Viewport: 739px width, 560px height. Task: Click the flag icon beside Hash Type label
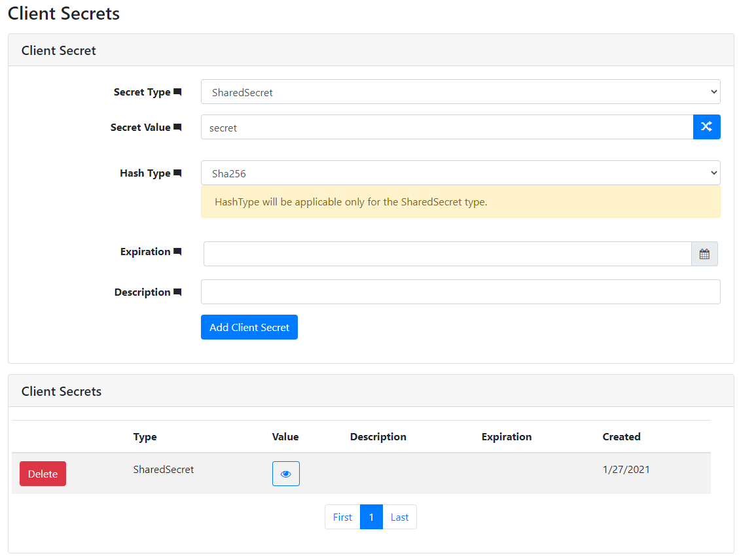coord(177,172)
